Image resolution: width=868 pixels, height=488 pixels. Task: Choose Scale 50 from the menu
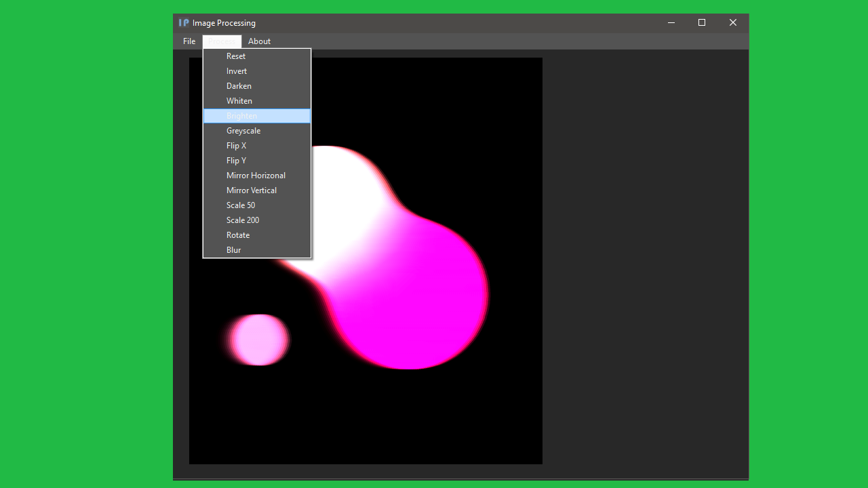pyautogui.click(x=257, y=205)
